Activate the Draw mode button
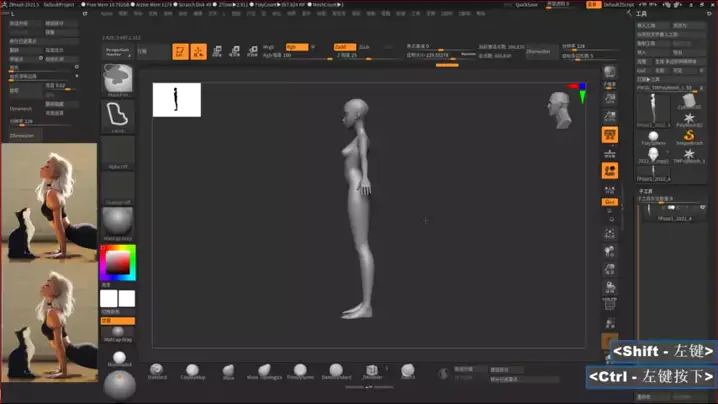Viewport: 718px width, 404px height. 198,51
